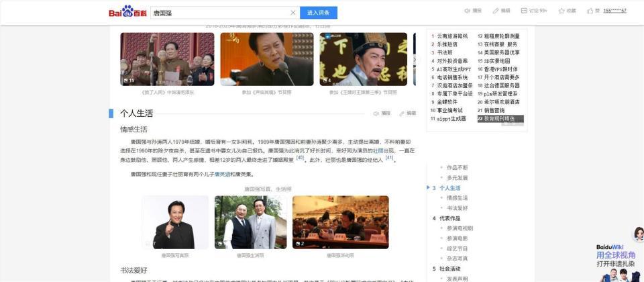The width and height of the screenshot is (644, 282).
Task: Jump to 发表声明 in the contents sidebar
Action: tap(457, 279)
